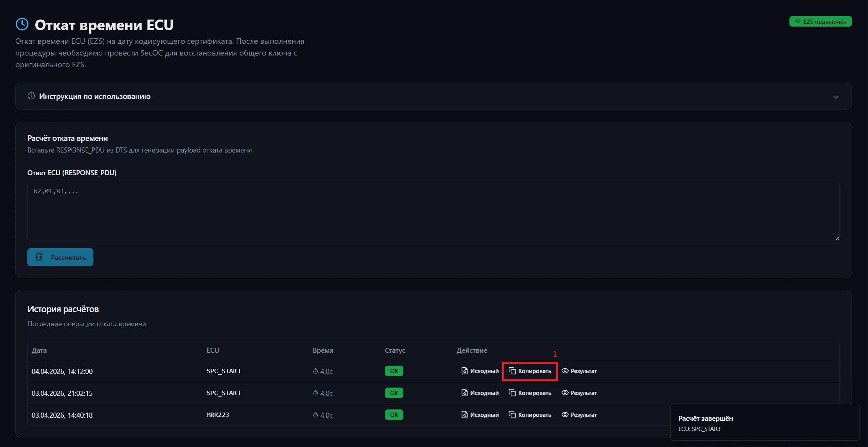Click the copy icon in the 21:02:15 row

tap(512, 393)
